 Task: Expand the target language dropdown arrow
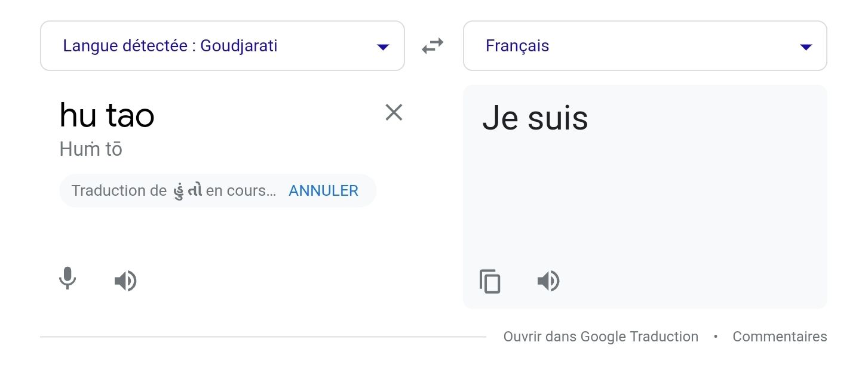(806, 46)
